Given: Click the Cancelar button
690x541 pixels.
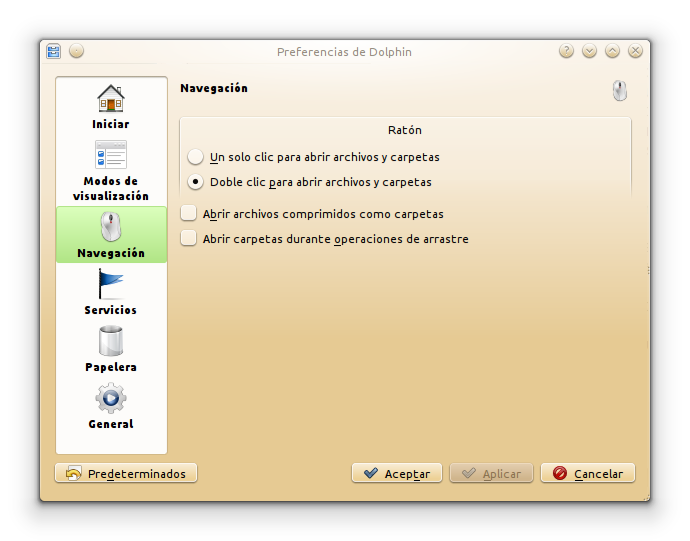Looking at the screenshot, I should pos(588,474).
